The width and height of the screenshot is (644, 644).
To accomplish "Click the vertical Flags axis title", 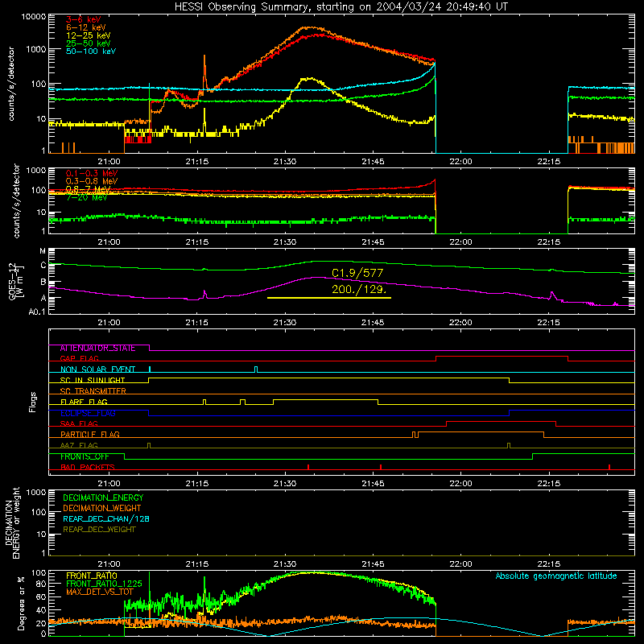I will [x=32, y=402].
